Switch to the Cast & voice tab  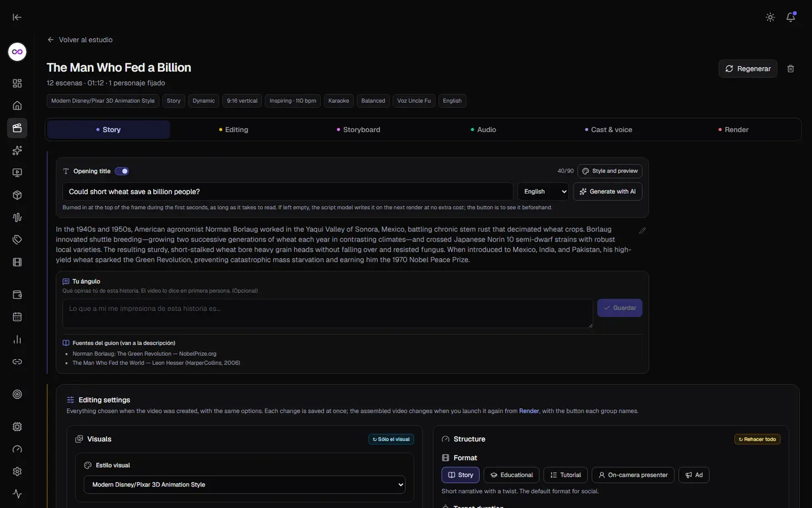click(608, 130)
